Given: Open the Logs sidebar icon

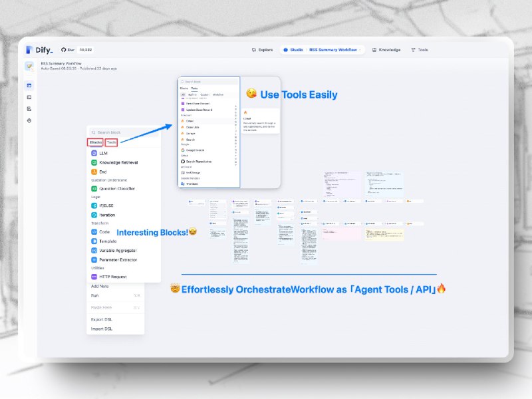Looking at the screenshot, I should tap(29, 109).
